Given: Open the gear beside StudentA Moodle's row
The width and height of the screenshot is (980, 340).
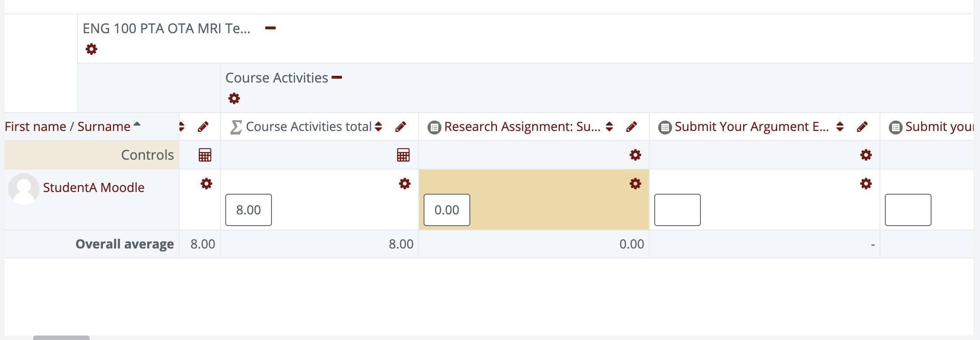Looking at the screenshot, I should click(206, 183).
